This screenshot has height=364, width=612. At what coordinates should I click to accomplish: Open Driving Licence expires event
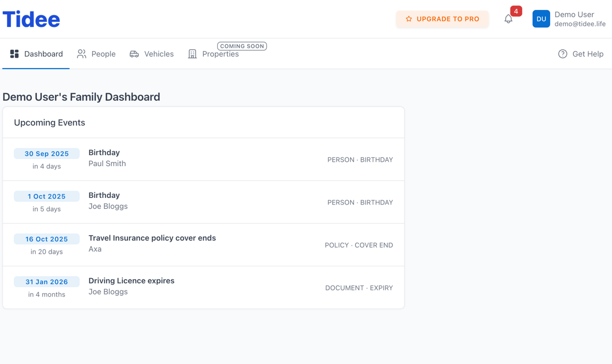[203, 287]
